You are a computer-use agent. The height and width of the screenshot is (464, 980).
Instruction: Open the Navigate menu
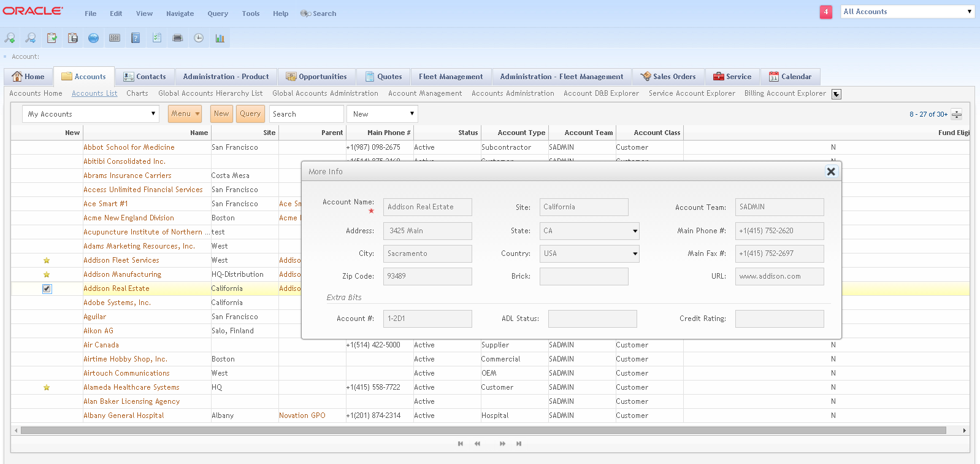180,14
